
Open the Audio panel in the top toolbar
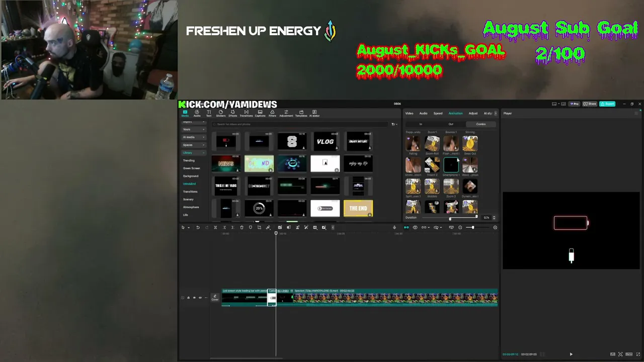click(x=197, y=113)
